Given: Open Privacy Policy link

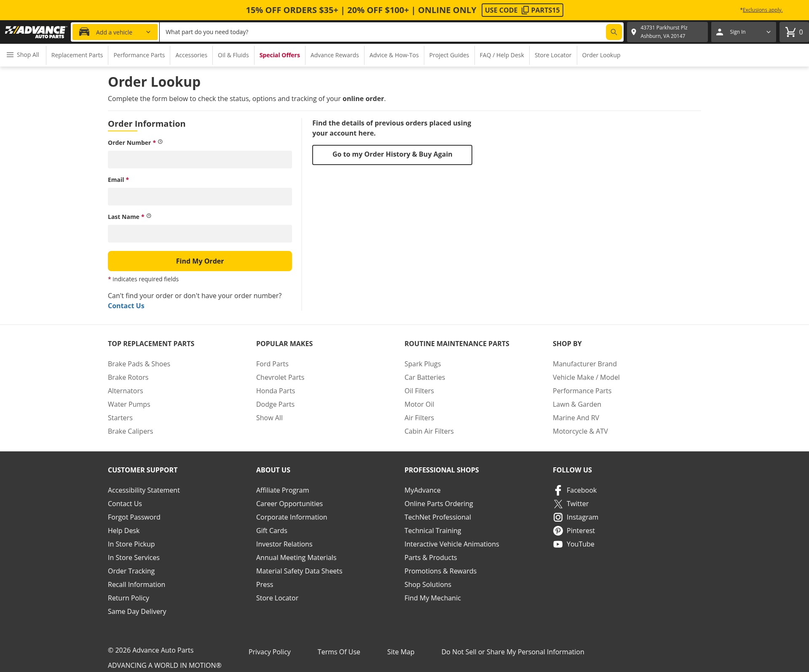Looking at the screenshot, I should pos(270,652).
